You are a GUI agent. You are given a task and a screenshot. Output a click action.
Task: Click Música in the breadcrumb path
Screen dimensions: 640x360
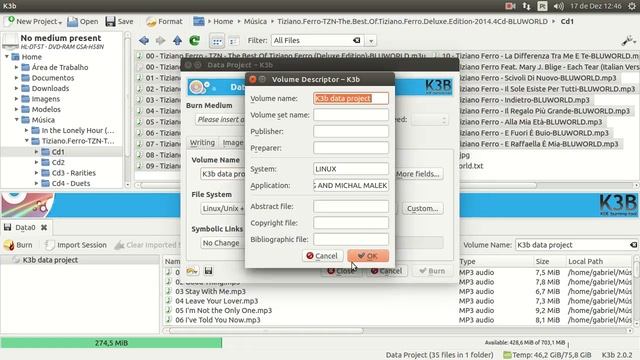[255, 21]
